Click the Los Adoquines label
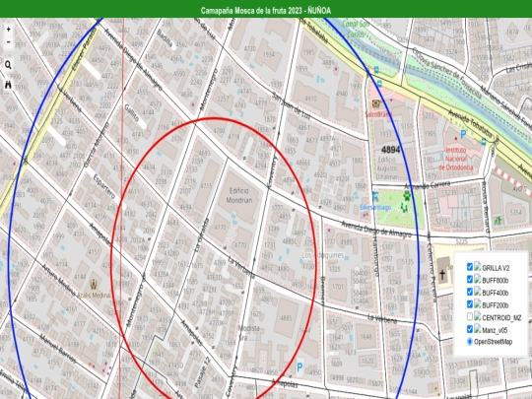The image size is (532, 399). tap(323, 255)
